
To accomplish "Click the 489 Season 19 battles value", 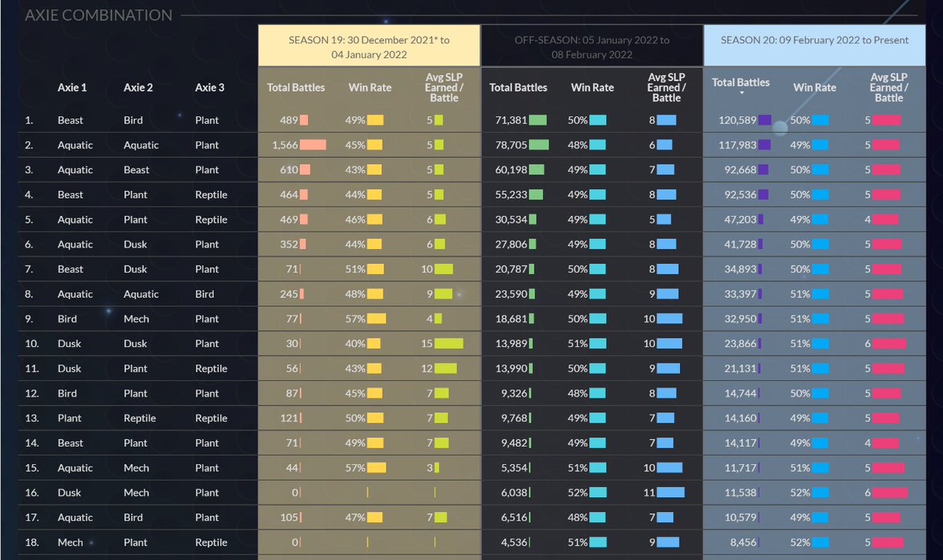I will (289, 120).
